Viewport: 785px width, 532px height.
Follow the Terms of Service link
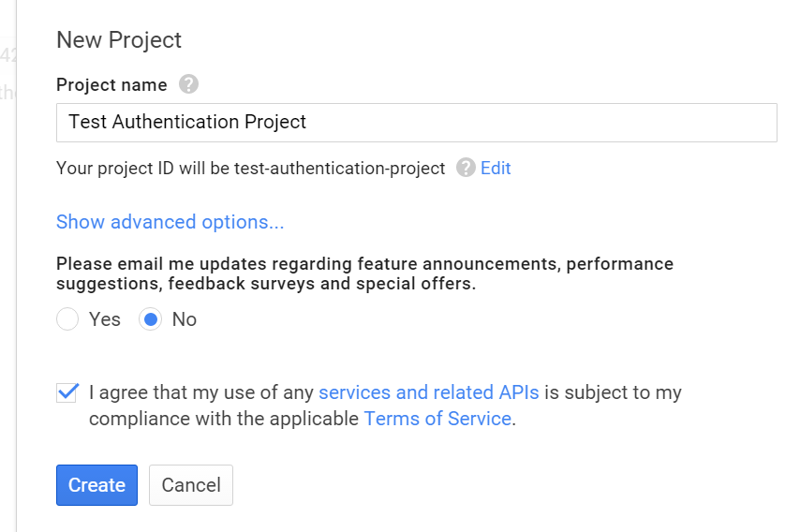pyautogui.click(x=437, y=419)
